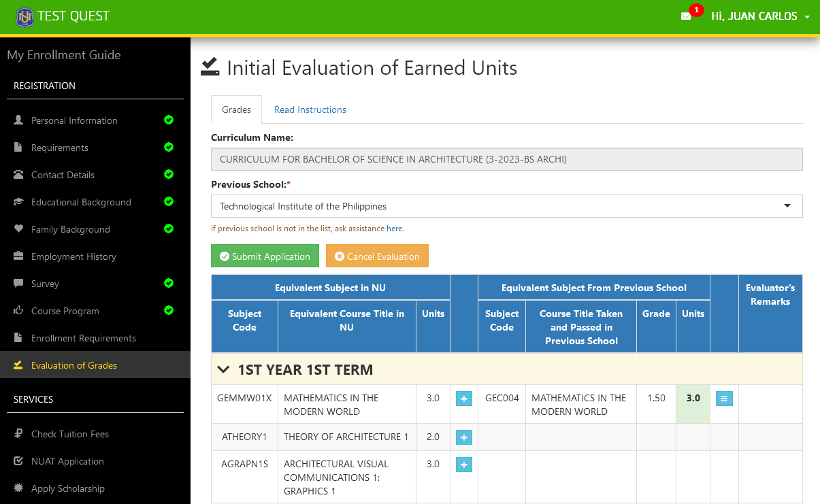
Task: Go to Survey in sidebar
Action: pyautogui.click(x=95, y=284)
